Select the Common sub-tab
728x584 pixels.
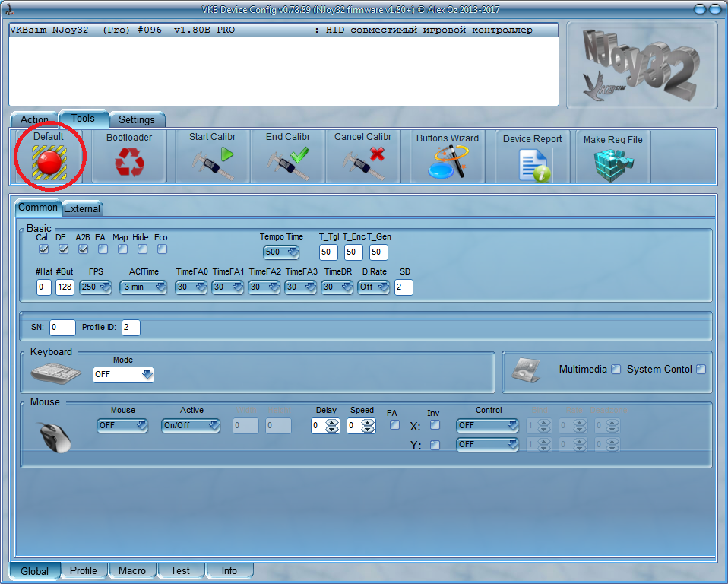pyautogui.click(x=38, y=208)
